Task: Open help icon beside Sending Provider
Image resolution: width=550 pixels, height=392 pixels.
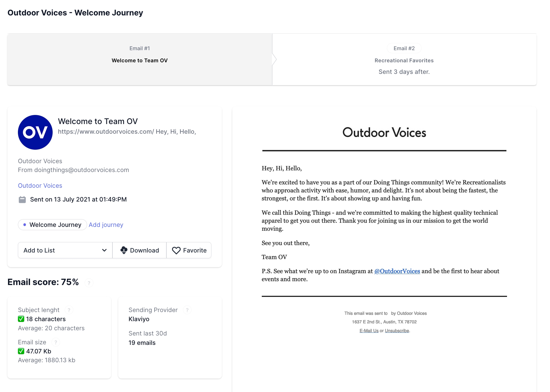Action: click(187, 310)
